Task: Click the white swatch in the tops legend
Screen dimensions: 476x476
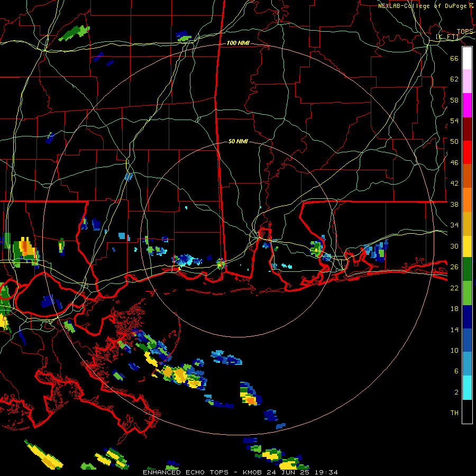Action: (x=467, y=58)
